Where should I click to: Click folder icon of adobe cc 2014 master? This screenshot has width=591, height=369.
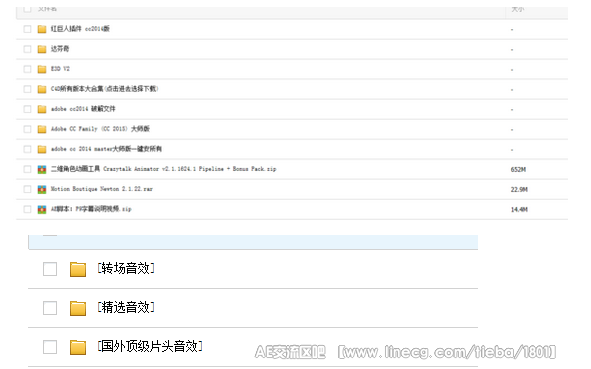pyautogui.click(x=42, y=149)
